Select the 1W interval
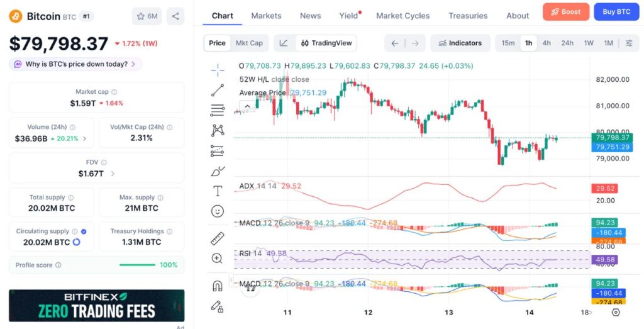The image size is (644, 329). pyautogui.click(x=589, y=43)
